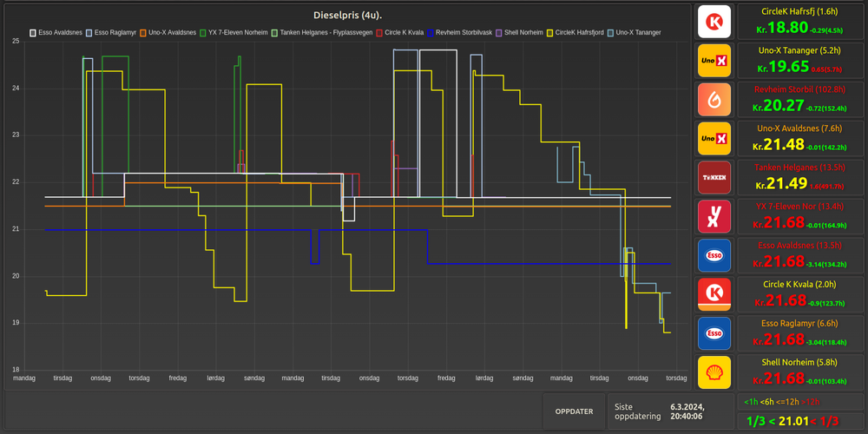Open the Tanken Helganes logo tile
This screenshot has width=868, height=434.
[714, 177]
